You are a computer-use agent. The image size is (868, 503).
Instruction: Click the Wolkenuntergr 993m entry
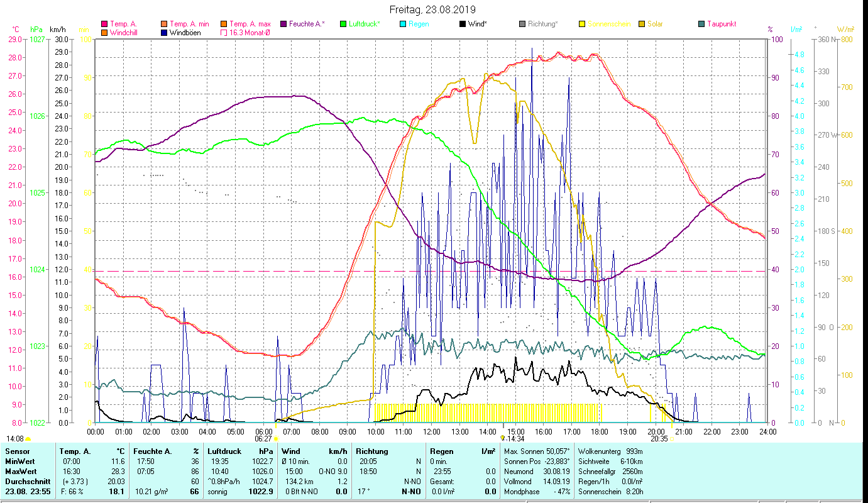[610, 451]
